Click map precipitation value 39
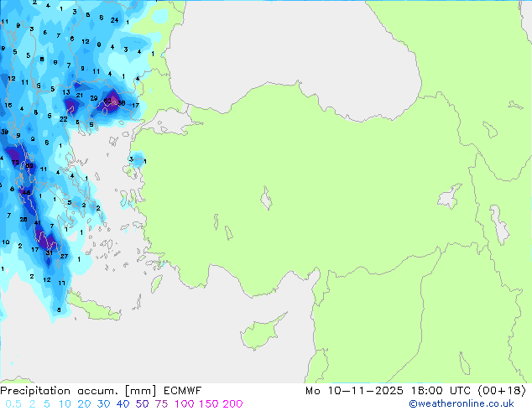 (x=4, y=132)
